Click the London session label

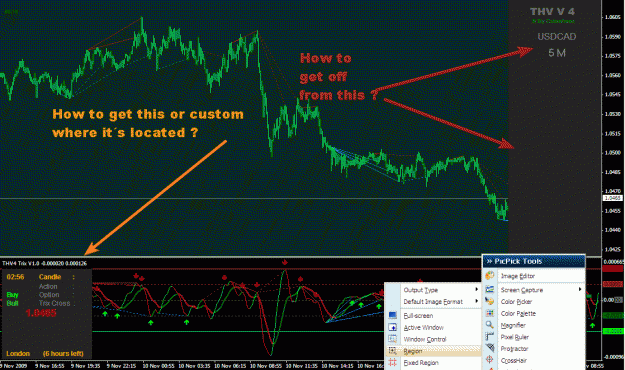pos(18,354)
